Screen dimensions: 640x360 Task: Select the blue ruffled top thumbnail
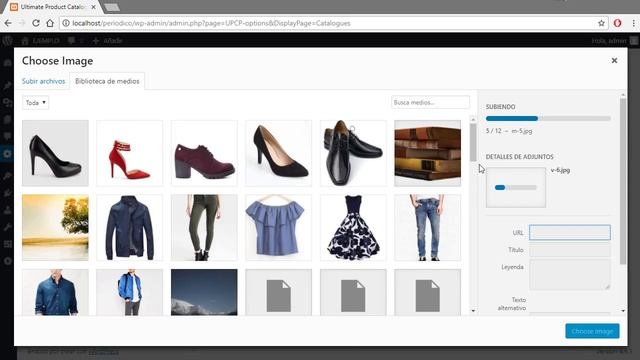tap(278, 228)
